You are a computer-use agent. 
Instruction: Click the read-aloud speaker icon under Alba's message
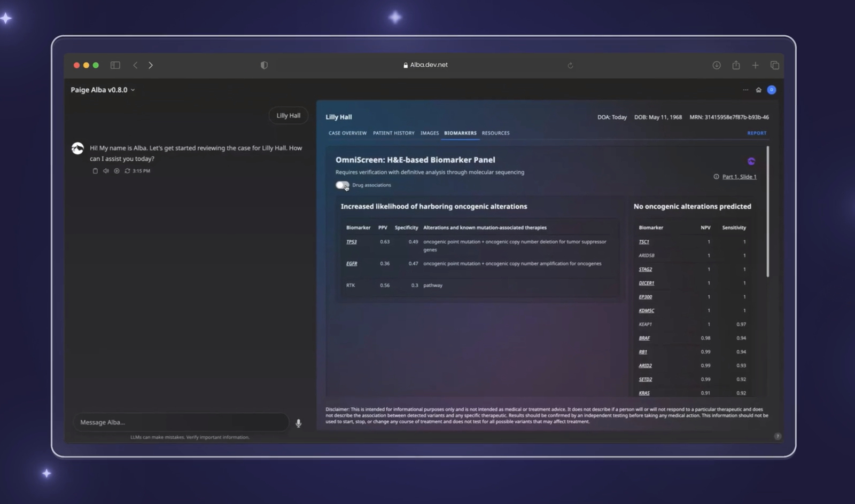pos(106,171)
